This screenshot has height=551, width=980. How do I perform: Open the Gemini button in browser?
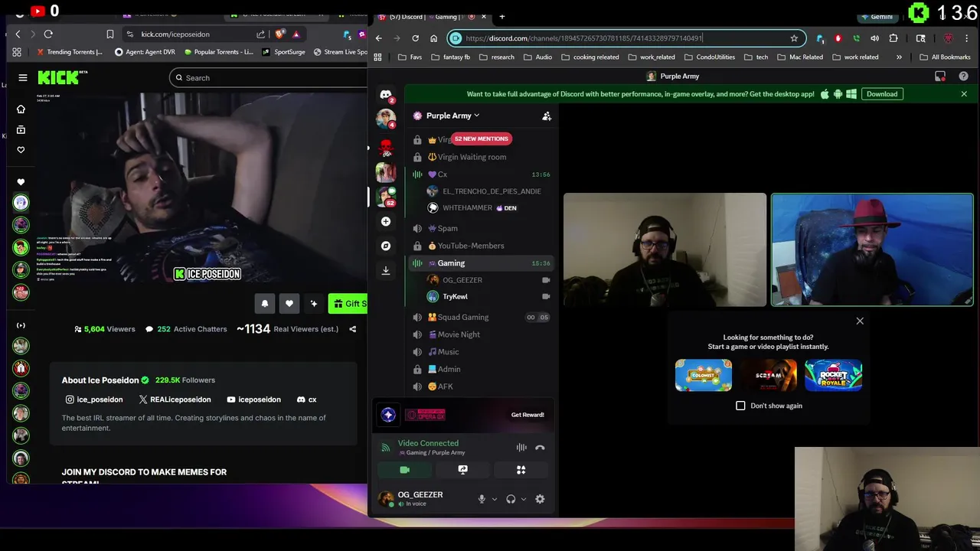[x=877, y=16]
